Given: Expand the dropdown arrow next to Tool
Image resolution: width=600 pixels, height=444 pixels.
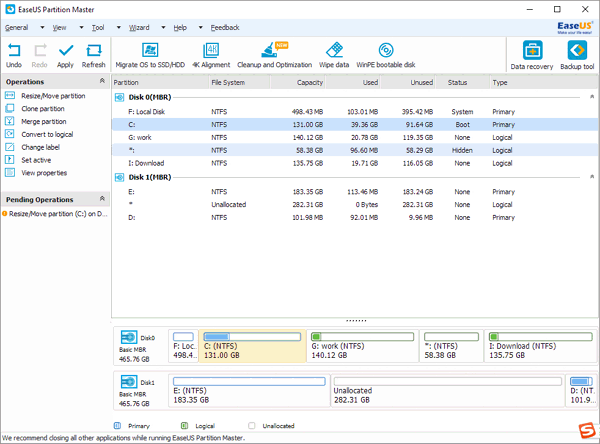Looking at the screenshot, I should (x=119, y=28).
